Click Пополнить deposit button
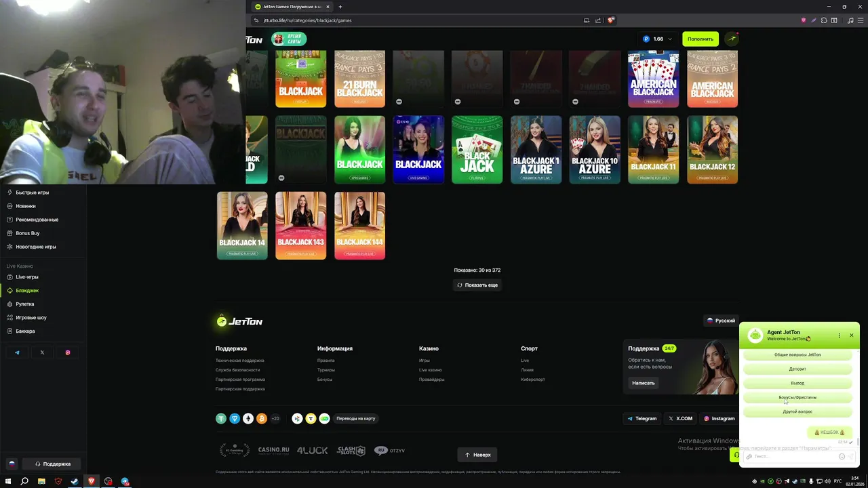868x488 pixels. coord(701,39)
